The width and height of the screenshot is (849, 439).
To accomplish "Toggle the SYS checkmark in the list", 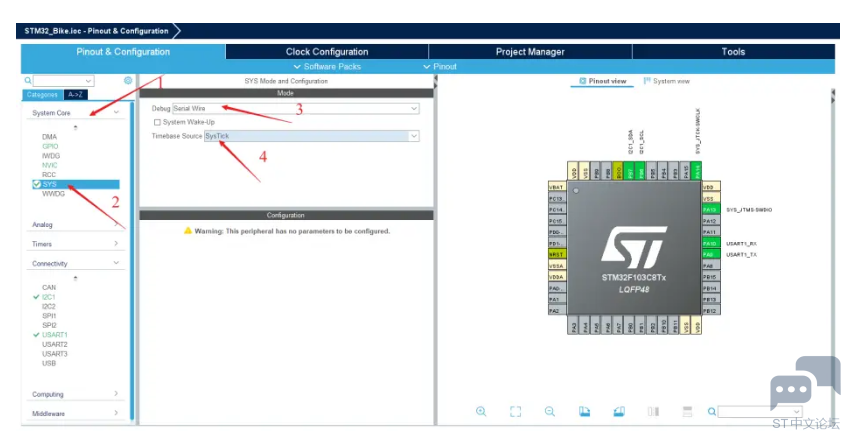I will point(36,184).
